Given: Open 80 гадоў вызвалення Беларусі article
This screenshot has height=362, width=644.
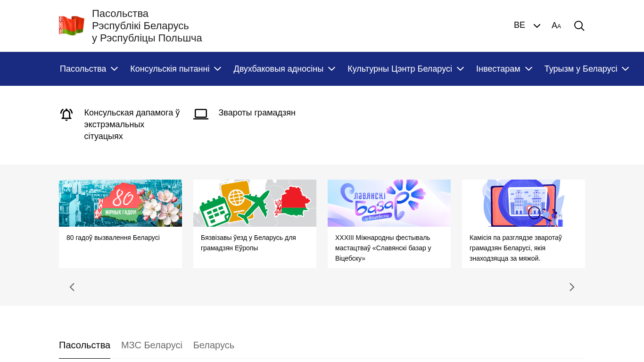Looking at the screenshot, I should (x=113, y=238).
